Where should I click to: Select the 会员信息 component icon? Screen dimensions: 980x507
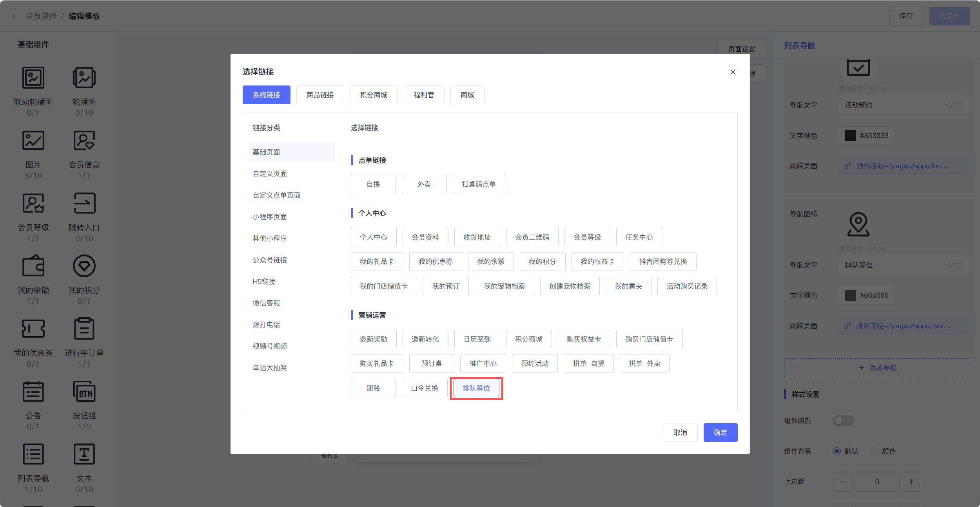[84, 140]
